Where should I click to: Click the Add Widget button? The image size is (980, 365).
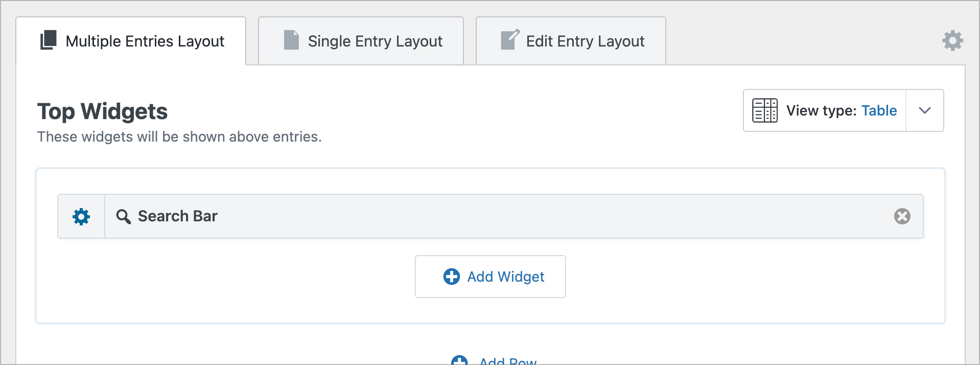click(490, 276)
